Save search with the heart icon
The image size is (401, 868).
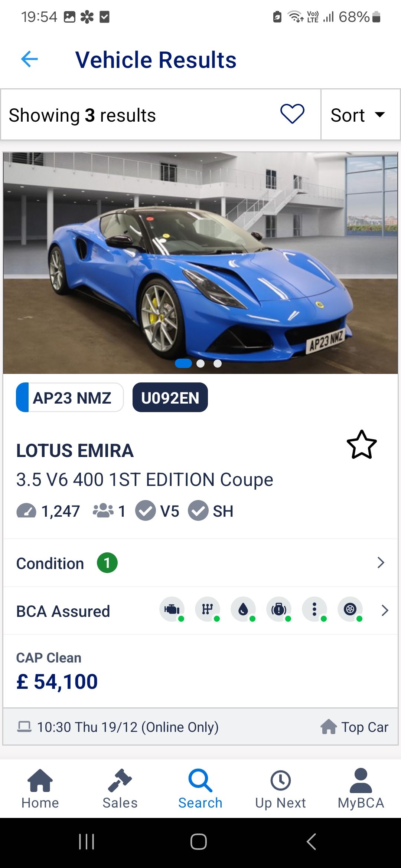[292, 114]
